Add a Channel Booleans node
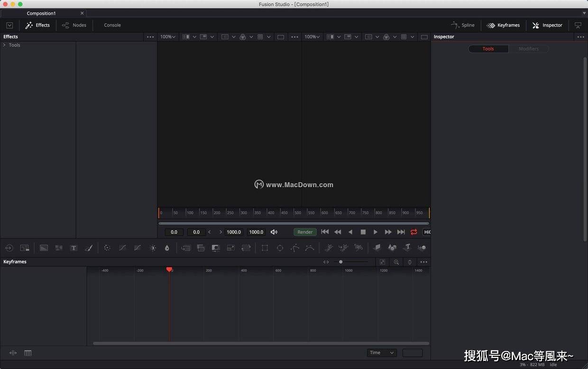Viewport: 588px width, 369px height. tap(201, 248)
